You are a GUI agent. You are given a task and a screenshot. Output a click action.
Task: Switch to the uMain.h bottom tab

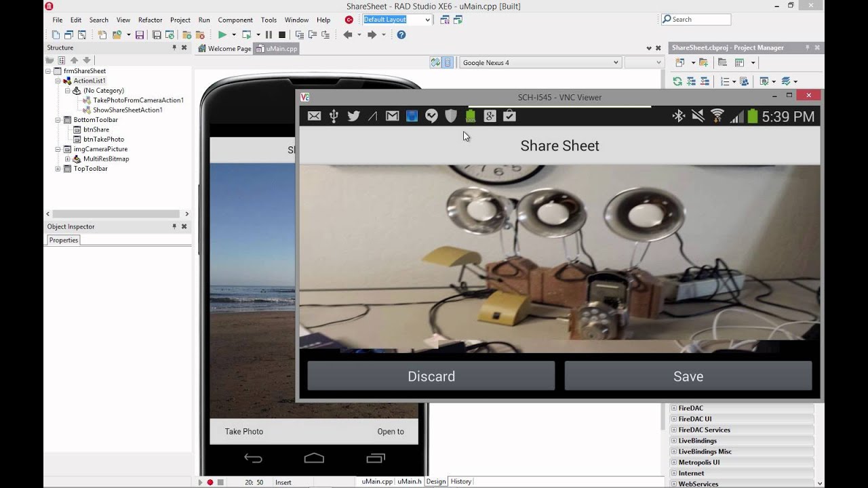pyautogui.click(x=410, y=481)
